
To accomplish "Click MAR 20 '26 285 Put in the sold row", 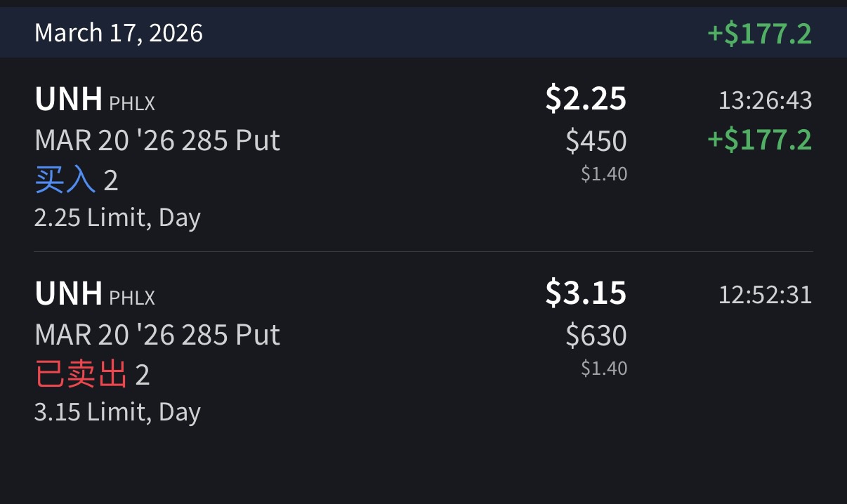I will (x=157, y=335).
